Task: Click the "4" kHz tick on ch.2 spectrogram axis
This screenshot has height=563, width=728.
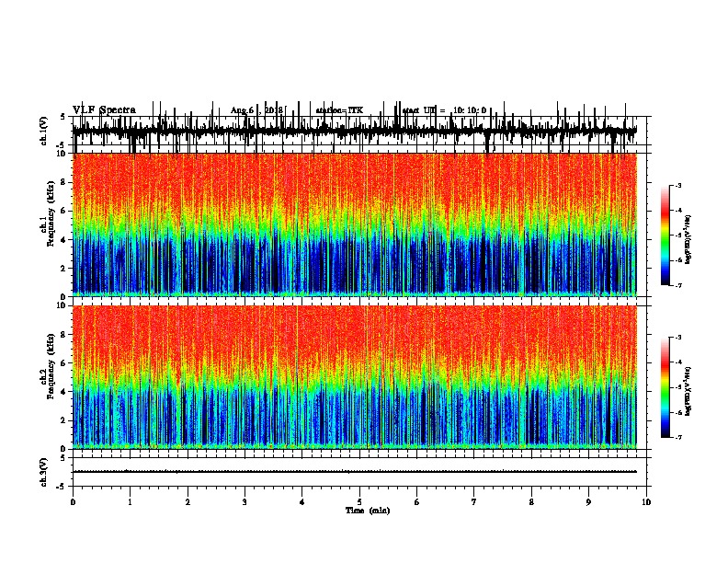Action: coord(63,392)
